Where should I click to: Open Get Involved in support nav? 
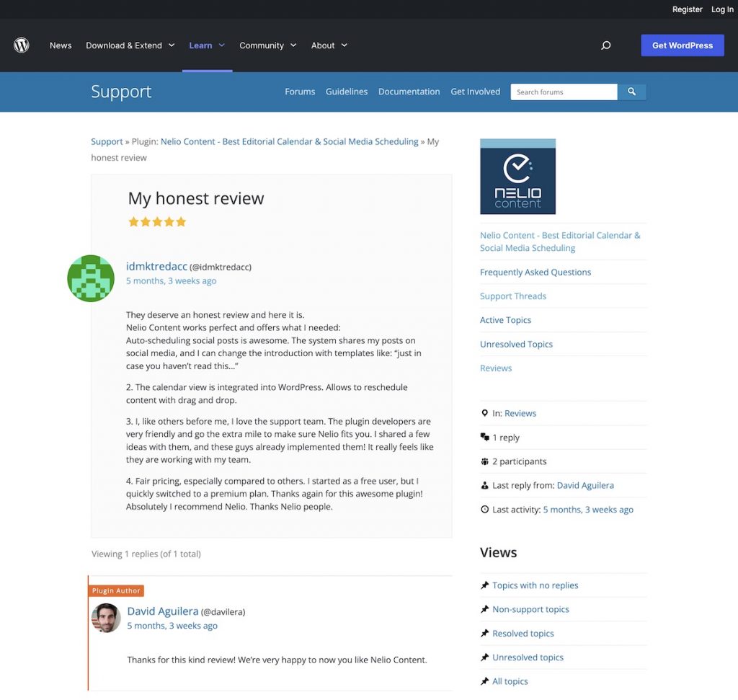coord(476,92)
